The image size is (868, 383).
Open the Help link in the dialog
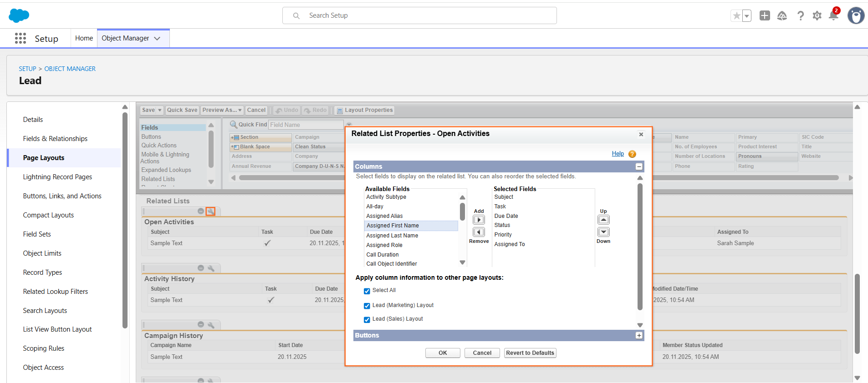click(618, 154)
